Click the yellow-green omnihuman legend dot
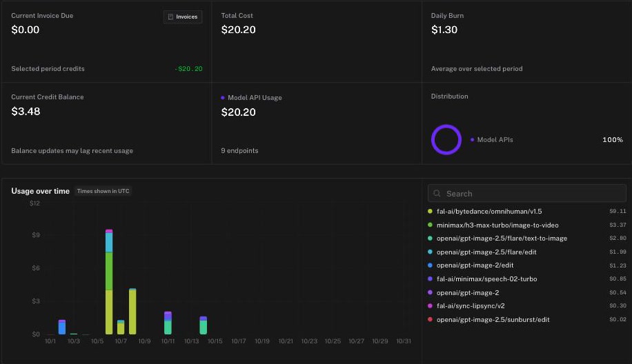632x364 pixels. [x=430, y=212]
